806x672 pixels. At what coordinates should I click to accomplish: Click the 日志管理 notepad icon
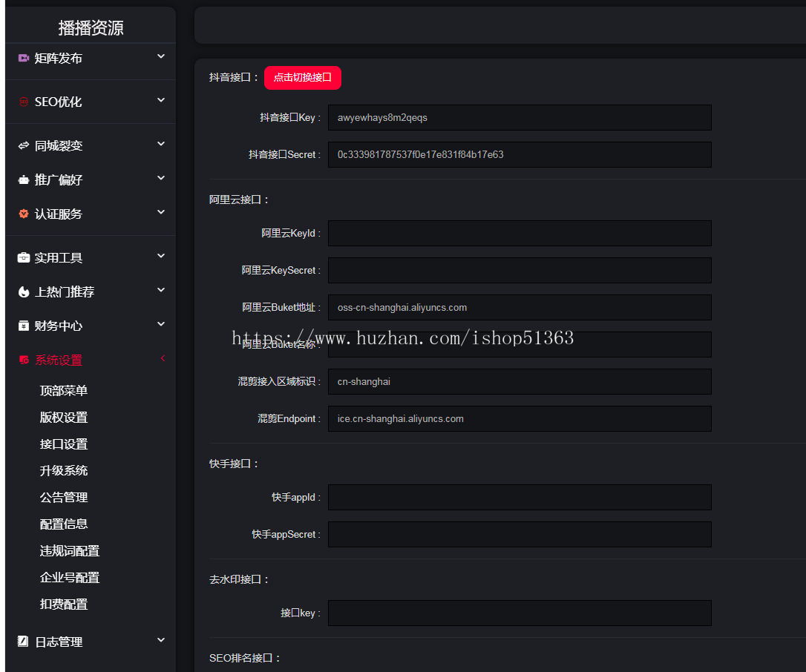[x=23, y=641]
